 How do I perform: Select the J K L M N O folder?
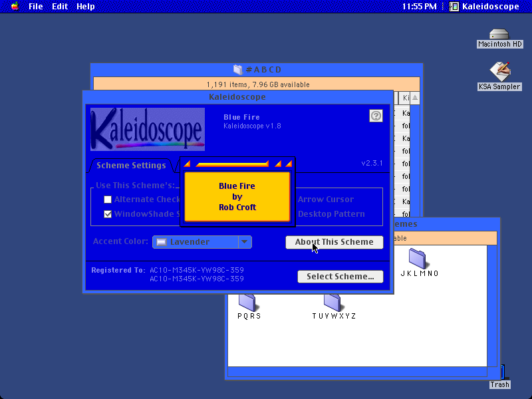[x=420, y=263]
